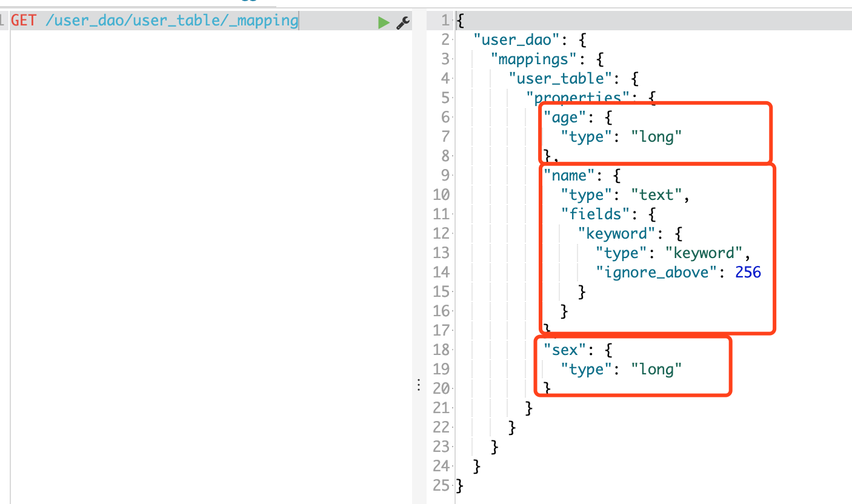Click line number 12 in response gutter
The width and height of the screenshot is (852, 504).
(x=442, y=234)
